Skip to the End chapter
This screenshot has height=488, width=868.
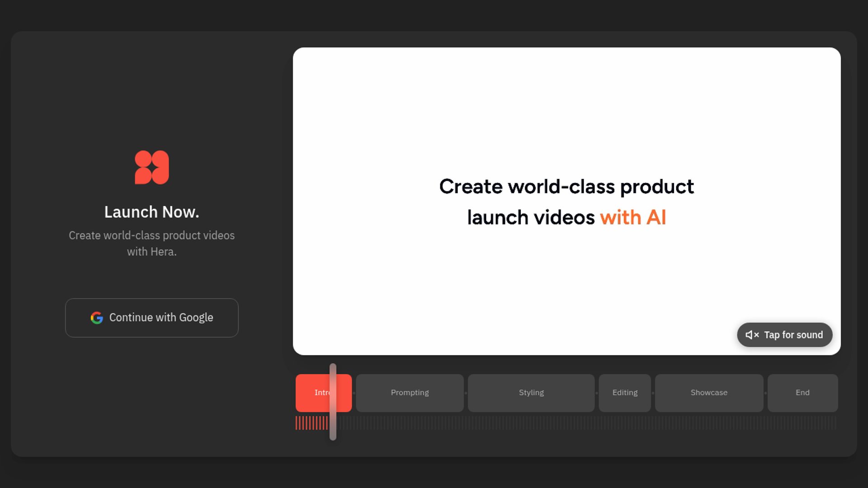click(x=802, y=393)
